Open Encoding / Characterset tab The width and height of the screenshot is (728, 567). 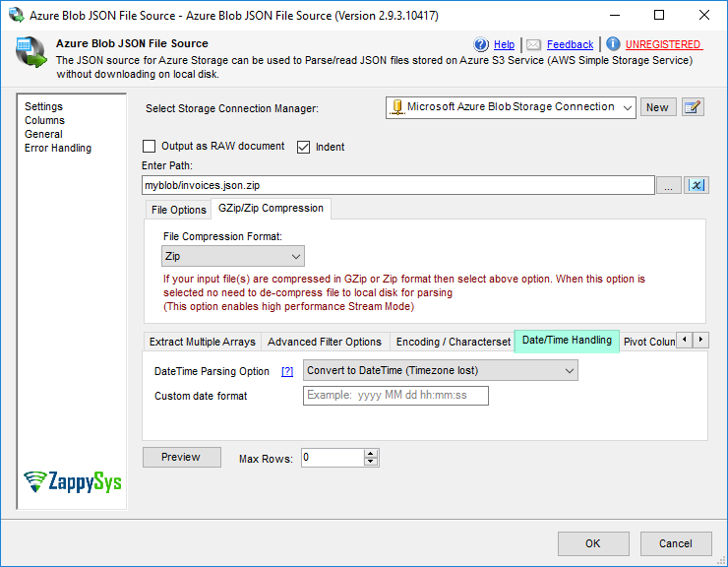[x=454, y=342]
